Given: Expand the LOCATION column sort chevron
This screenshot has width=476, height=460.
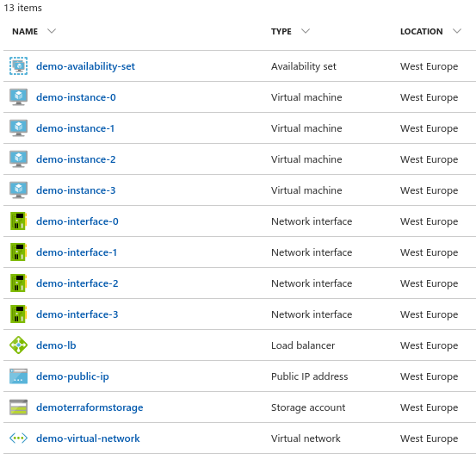Looking at the screenshot, I should (457, 31).
